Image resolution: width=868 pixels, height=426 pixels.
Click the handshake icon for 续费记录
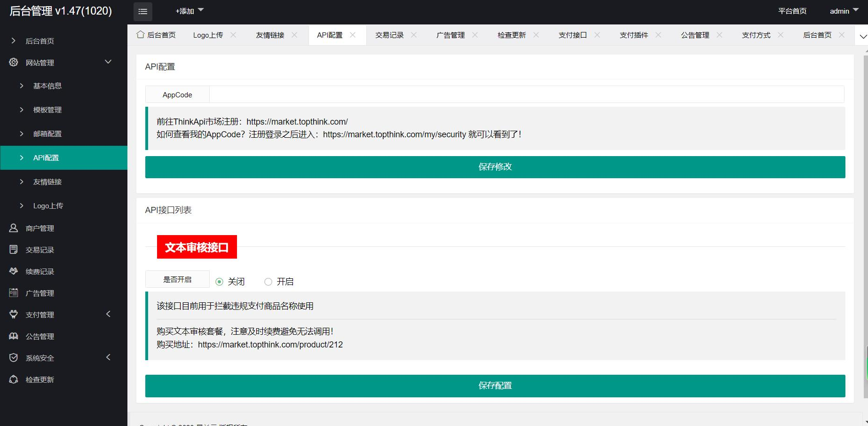(14, 271)
